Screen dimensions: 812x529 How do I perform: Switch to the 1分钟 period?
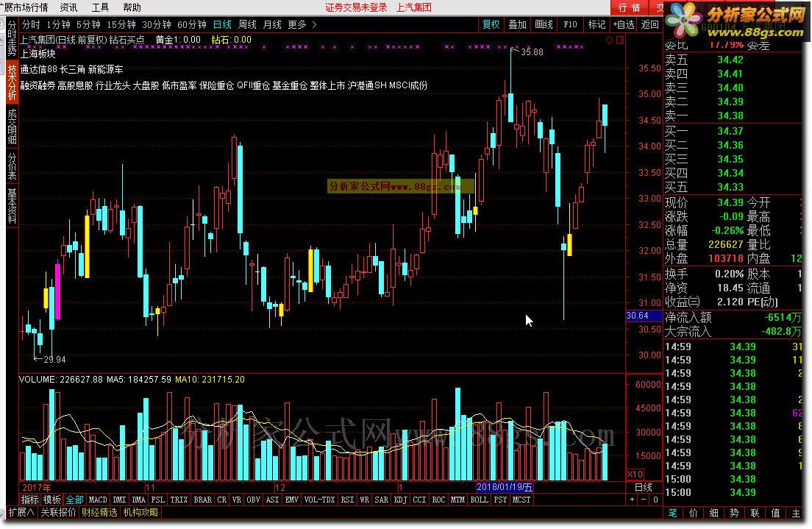click(59, 24)
